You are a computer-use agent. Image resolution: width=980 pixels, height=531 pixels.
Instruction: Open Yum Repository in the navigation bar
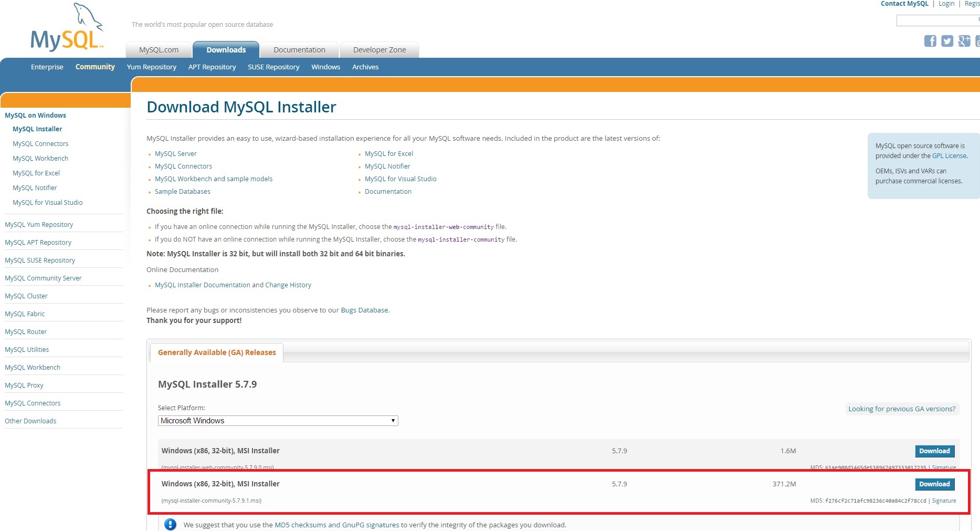151,67
